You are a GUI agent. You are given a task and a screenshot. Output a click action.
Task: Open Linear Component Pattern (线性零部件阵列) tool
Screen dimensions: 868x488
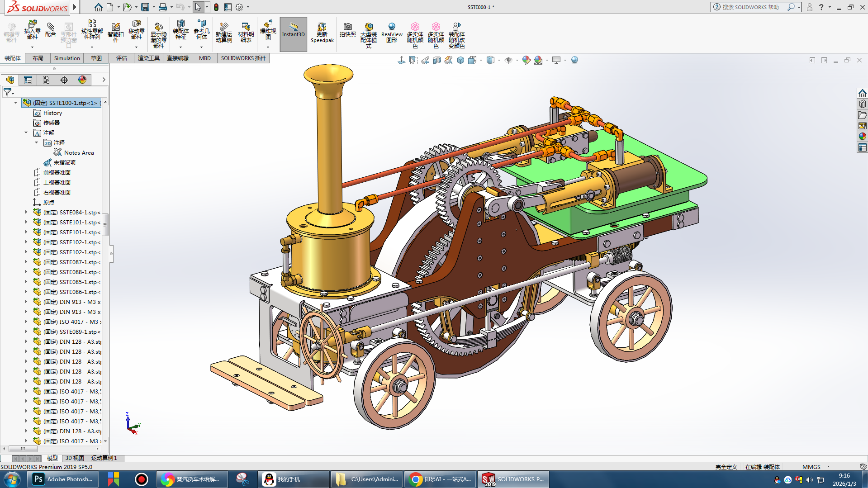coord(92,30)
